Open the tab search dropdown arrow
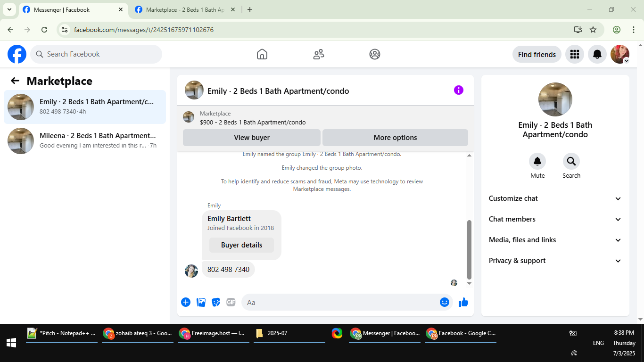644x362 pixels. 9,9
